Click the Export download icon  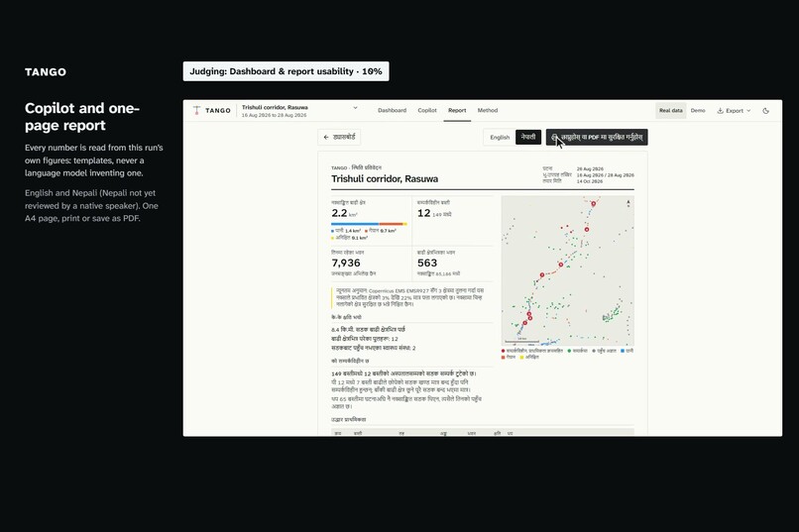pyautogui.click(x=720, y=111)
